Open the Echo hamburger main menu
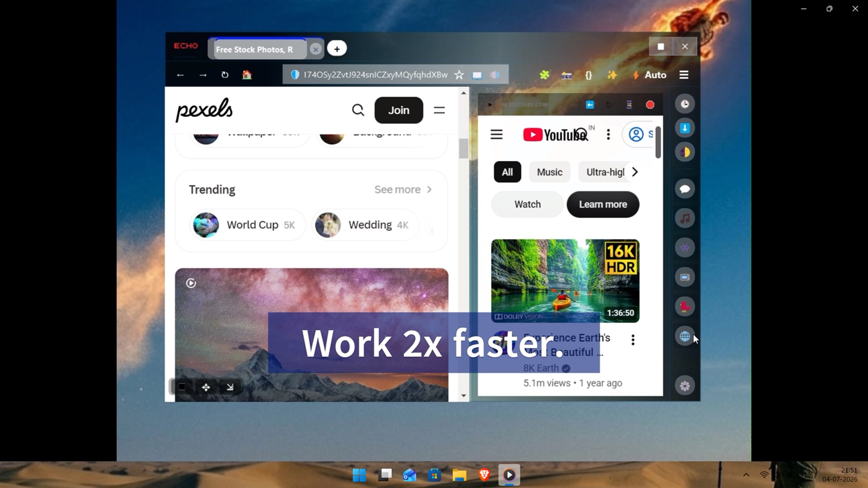The width and height of the screenshot is (868, 488). [x=684, y=75]
